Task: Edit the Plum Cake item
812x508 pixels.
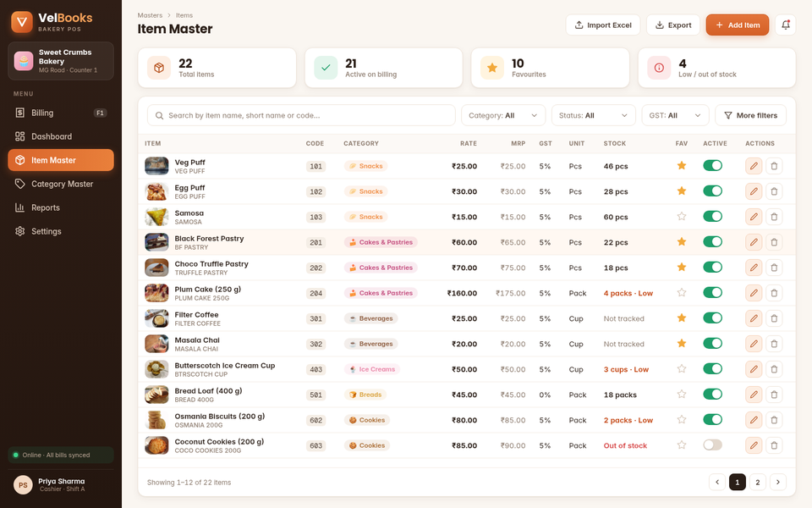Action: (x=754, y=293)
